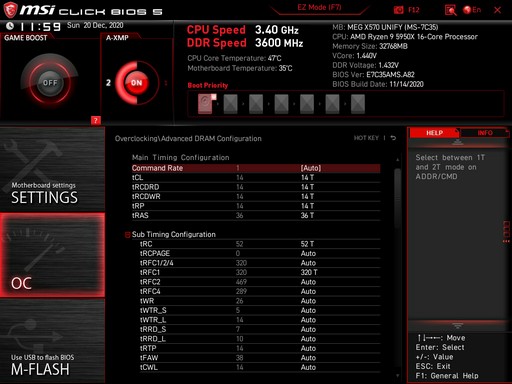Select the tRRD_L row
Screen dimensions: 512x384
pyautogui.click(x=260, y=339)
